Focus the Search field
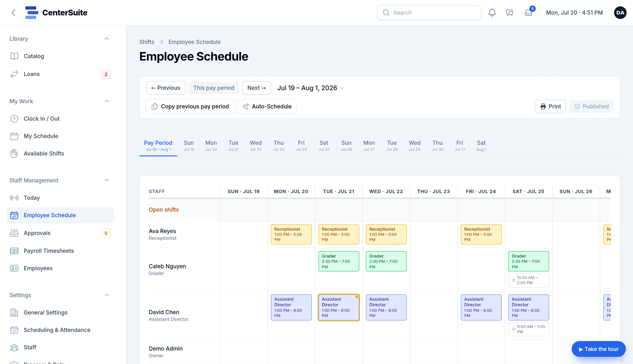This screenshot has width=633, height=364. click(x=429, y=13)
